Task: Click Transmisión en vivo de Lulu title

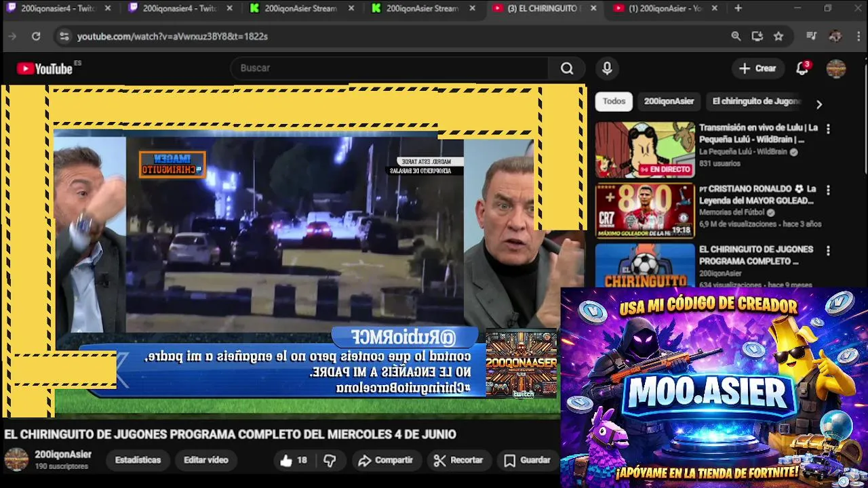Action: (758, 134)
